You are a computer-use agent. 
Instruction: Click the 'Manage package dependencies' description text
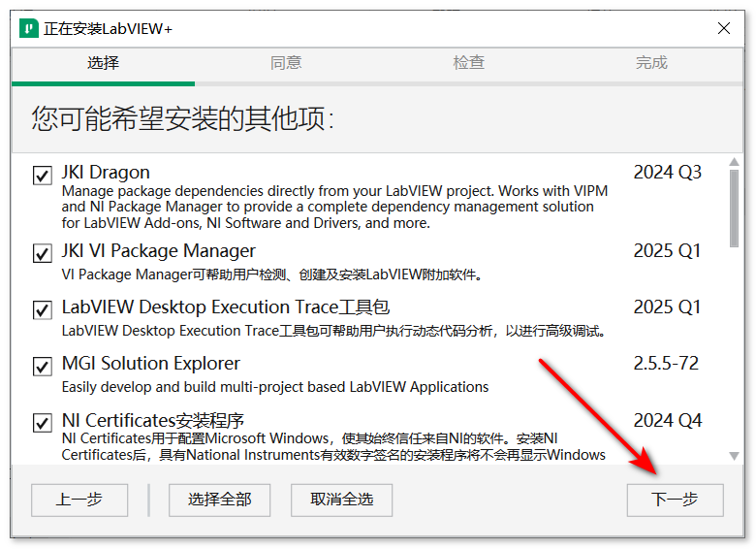coord(334,207)
